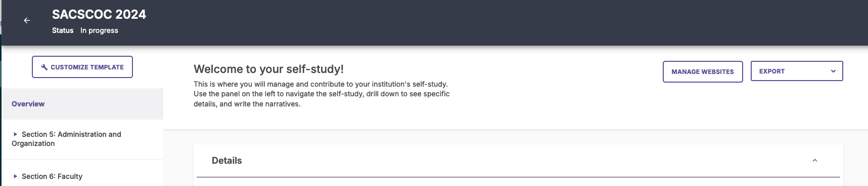
Task: Expand the Section 5 tree triangle
Action: [15, 134]
